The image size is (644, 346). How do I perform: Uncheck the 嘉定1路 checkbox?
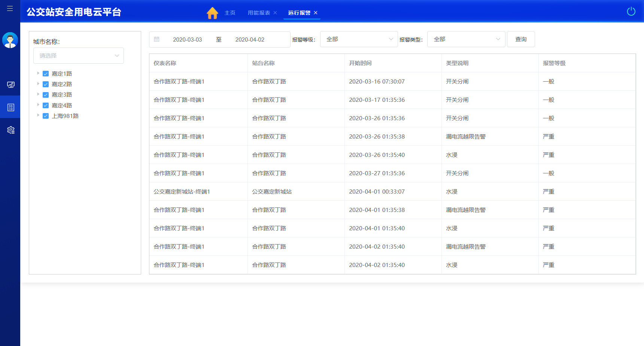point(46,74)
